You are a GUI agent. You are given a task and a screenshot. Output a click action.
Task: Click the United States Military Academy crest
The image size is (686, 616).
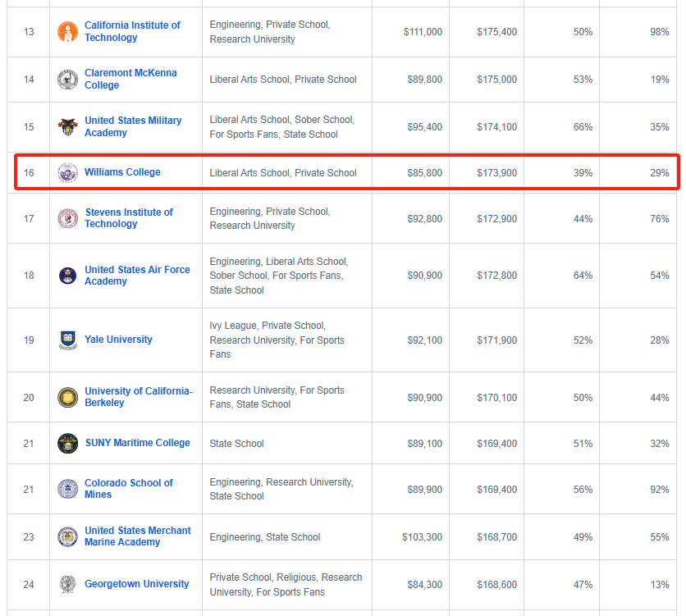click(68, 127)
